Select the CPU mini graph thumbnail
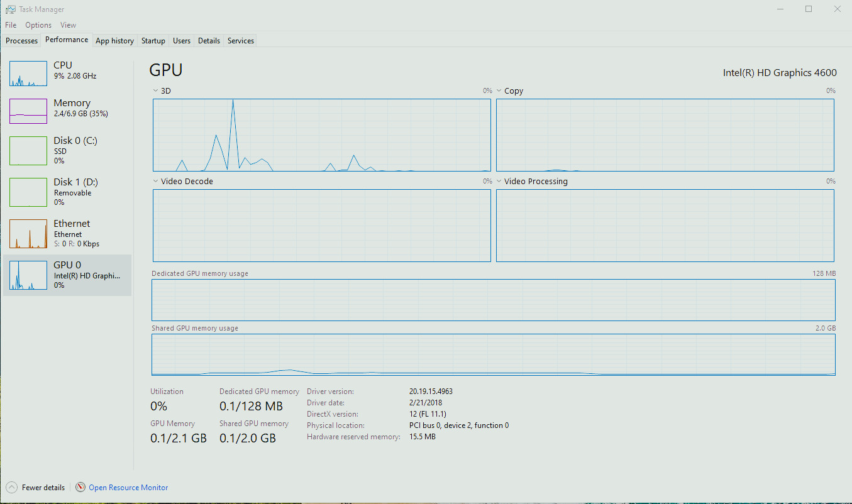This screenshot has height=504, width=852. click(x=28, y=74)
